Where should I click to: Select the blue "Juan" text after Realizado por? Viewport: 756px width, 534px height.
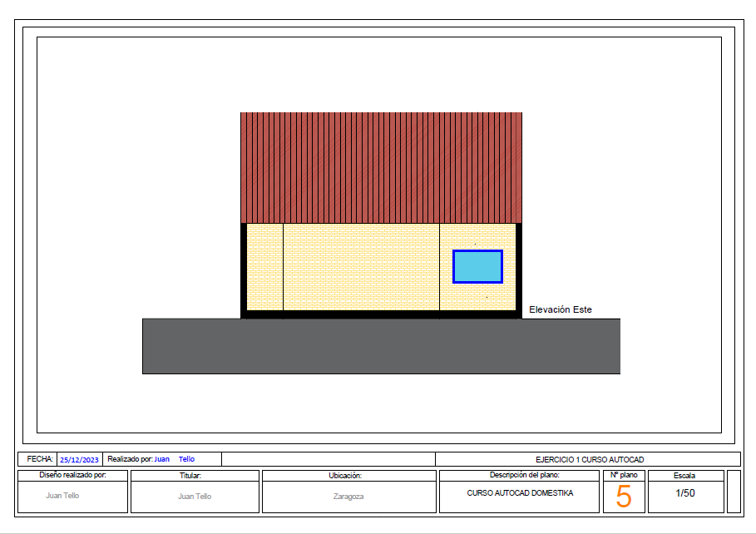point(162,459)
